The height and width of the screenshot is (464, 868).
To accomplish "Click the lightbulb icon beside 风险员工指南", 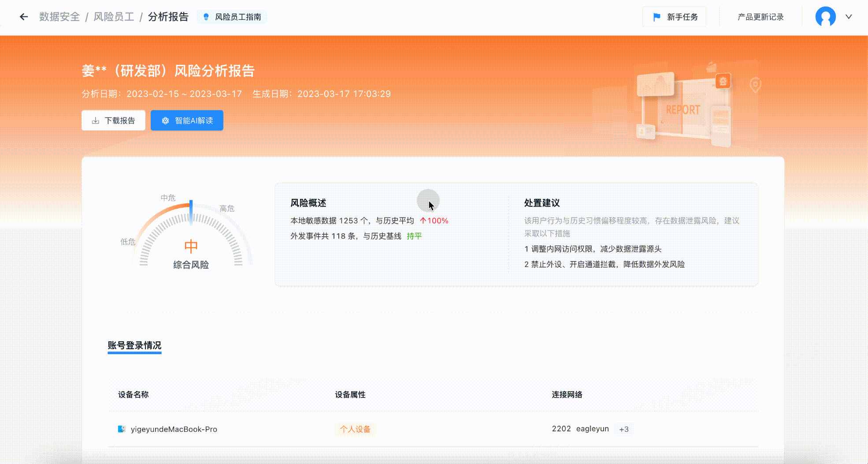I will click(x=206, y=17).
